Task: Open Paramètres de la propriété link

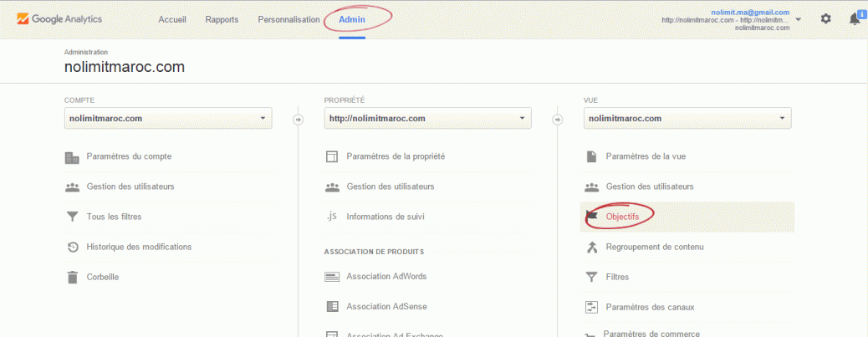Action: point(395,156)
